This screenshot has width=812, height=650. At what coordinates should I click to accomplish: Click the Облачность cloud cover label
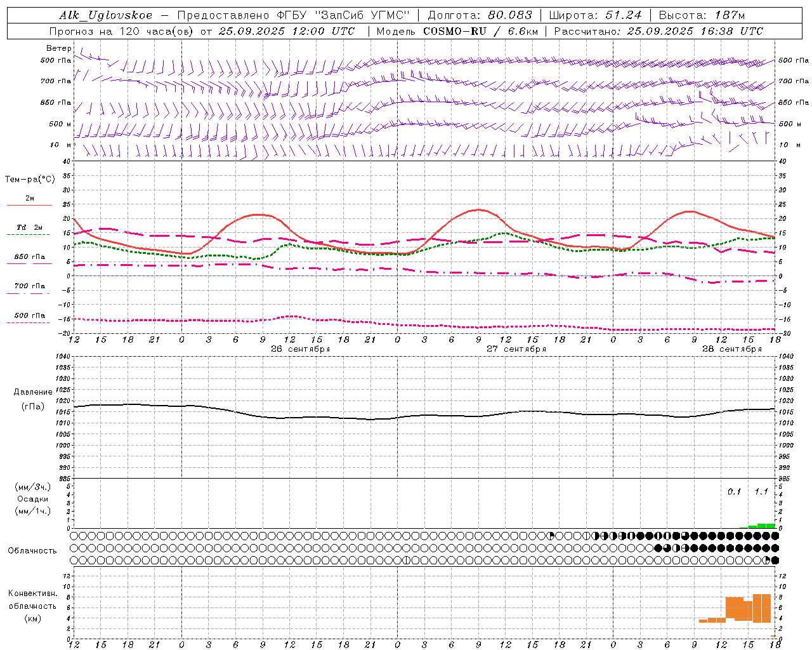(x=32, y=551)
